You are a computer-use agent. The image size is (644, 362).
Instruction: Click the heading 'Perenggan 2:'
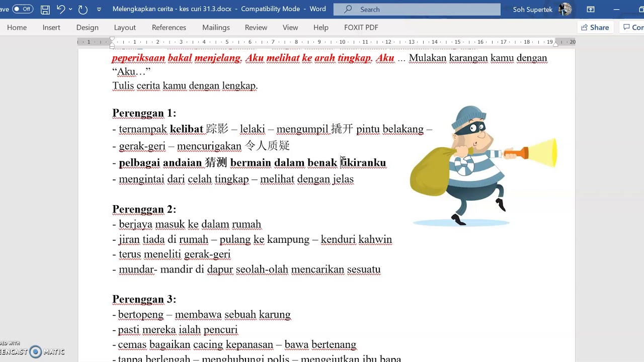pyautogui.click(x=144, y=209)
